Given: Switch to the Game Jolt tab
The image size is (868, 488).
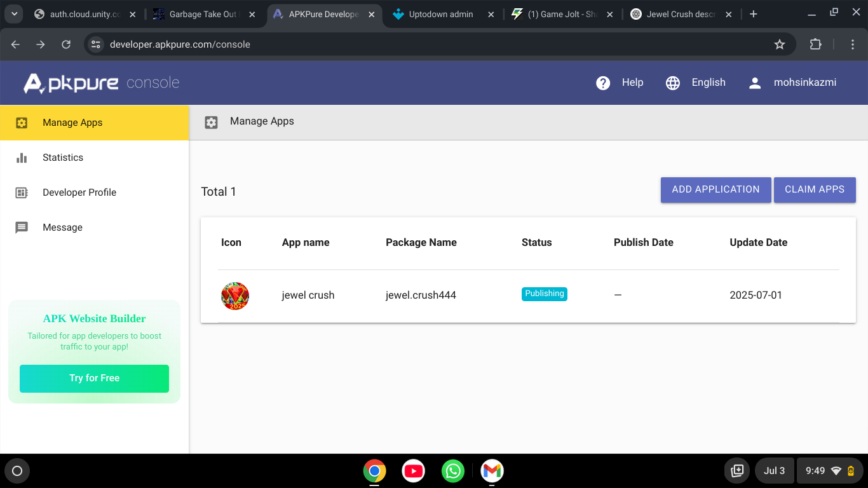Looking at the screenshot, I should pyautogui.click(x=562, y=14).
